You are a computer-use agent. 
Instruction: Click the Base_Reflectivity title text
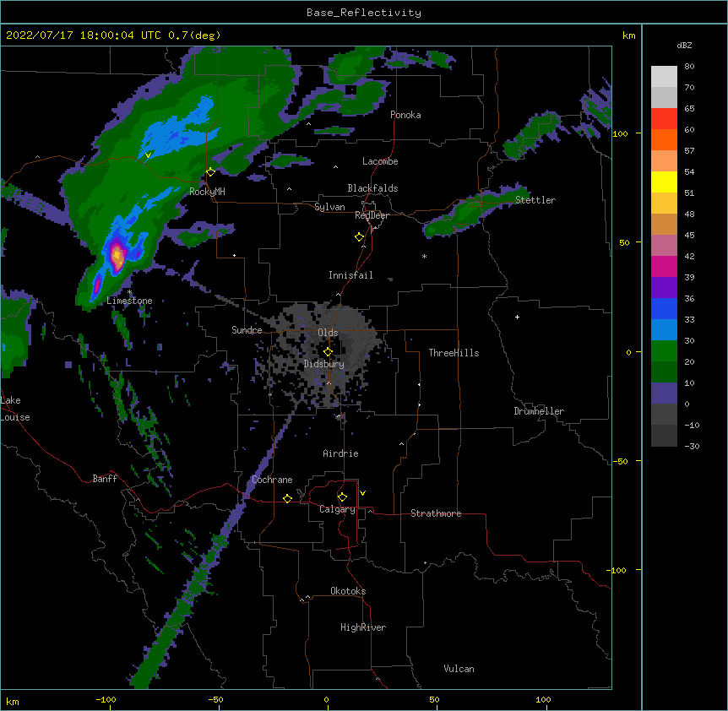364,13
